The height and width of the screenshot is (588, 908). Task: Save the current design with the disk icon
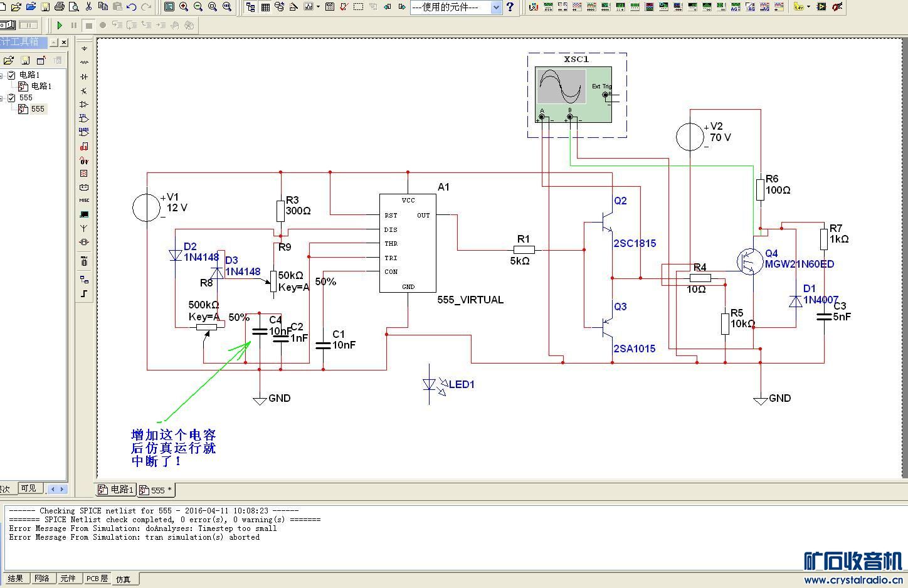click(45, 7)
